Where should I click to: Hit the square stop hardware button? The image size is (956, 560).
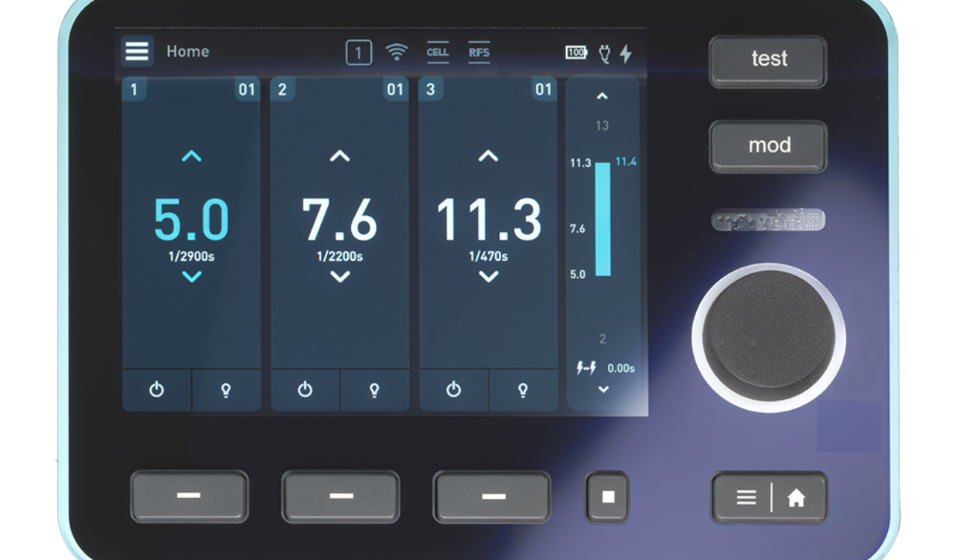click(x=608, y=497)
